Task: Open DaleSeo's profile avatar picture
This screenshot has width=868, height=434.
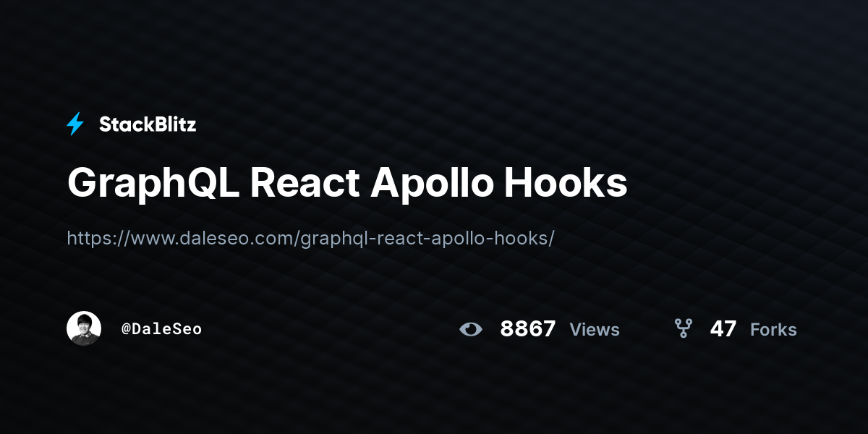Action: click(x=84, y=328)
